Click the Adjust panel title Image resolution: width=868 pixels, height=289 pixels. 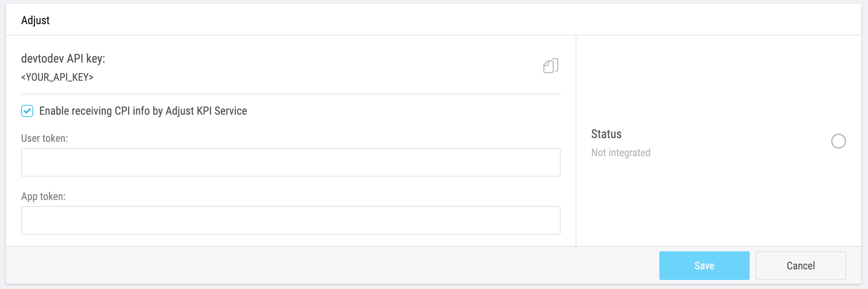pos(35,20)
